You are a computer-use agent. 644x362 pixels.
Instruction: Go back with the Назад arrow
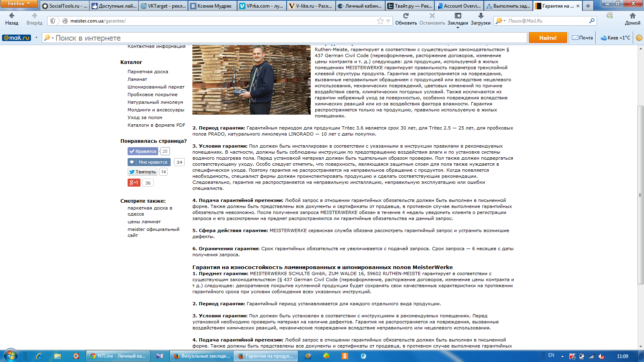point(12,19)
